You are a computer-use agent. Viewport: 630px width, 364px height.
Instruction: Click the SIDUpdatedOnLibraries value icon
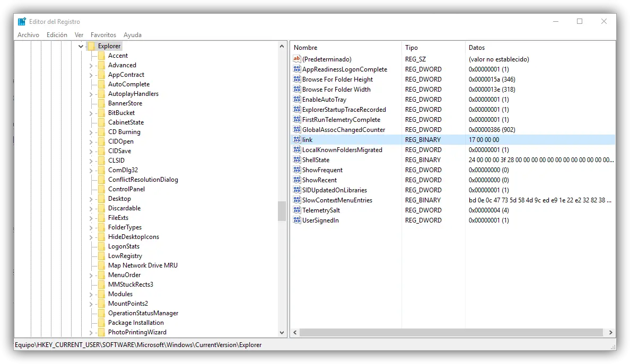tap(297, 190)
